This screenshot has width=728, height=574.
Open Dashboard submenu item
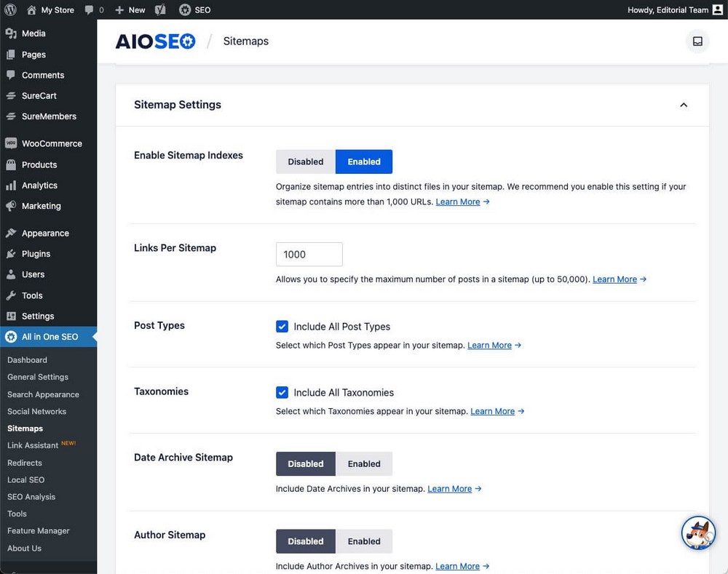pyautogui.click(x=27, y=359)
